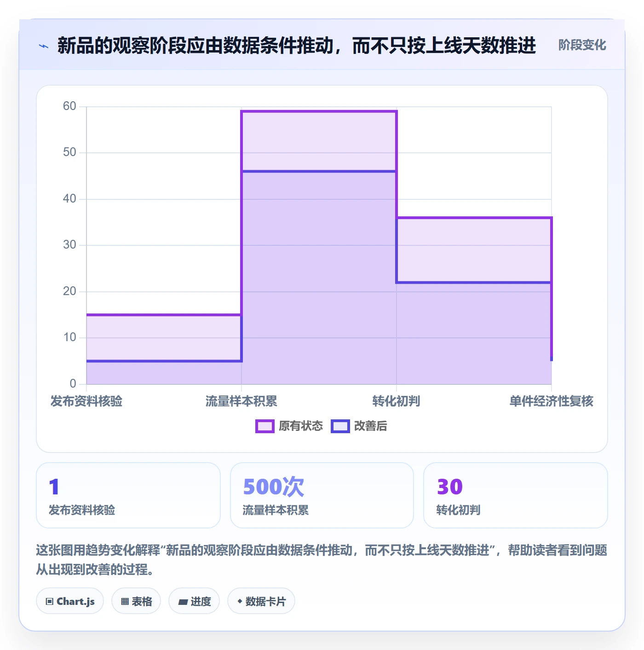Click the y-axis value 50
This screenshot has width=644, height=650.
pos(69,152)
